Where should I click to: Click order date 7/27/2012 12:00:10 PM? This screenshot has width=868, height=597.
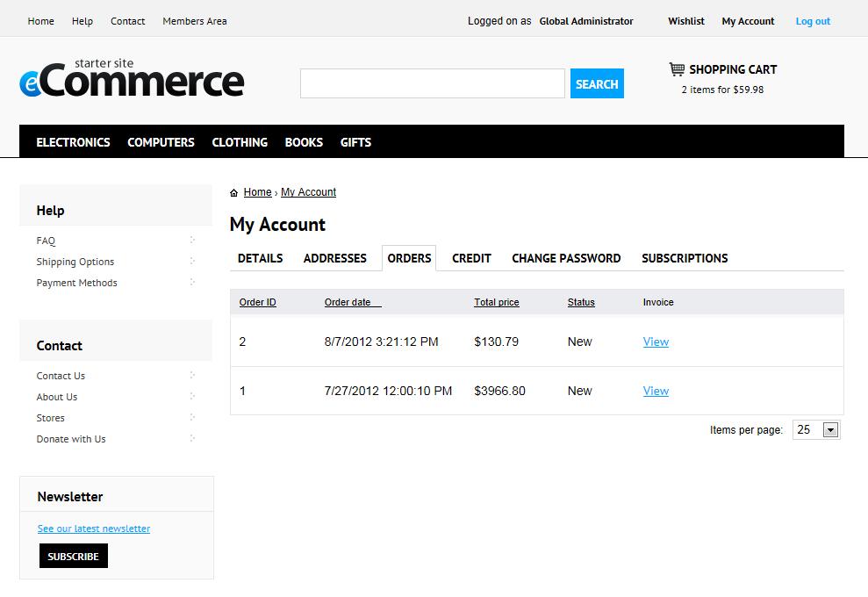tap(388, 391)
